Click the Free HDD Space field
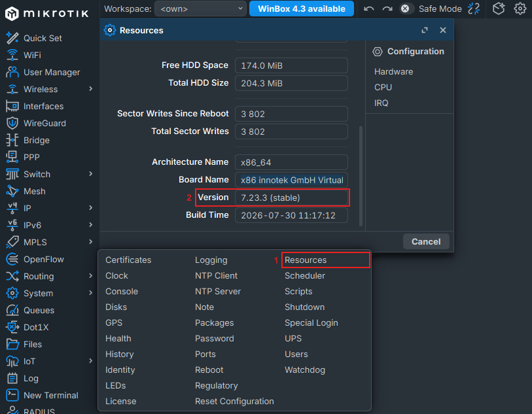 tap(291, 65)
